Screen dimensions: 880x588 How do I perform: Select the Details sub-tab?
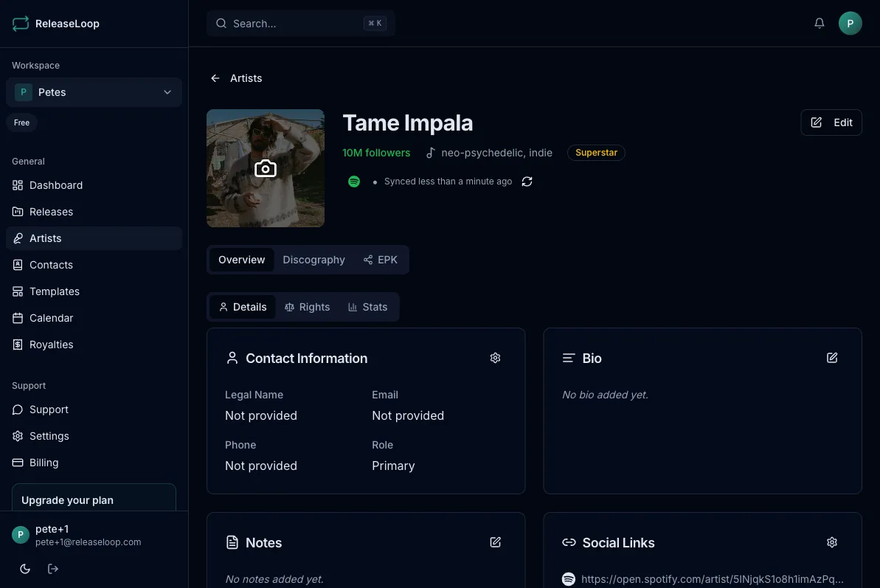point(243,307)
